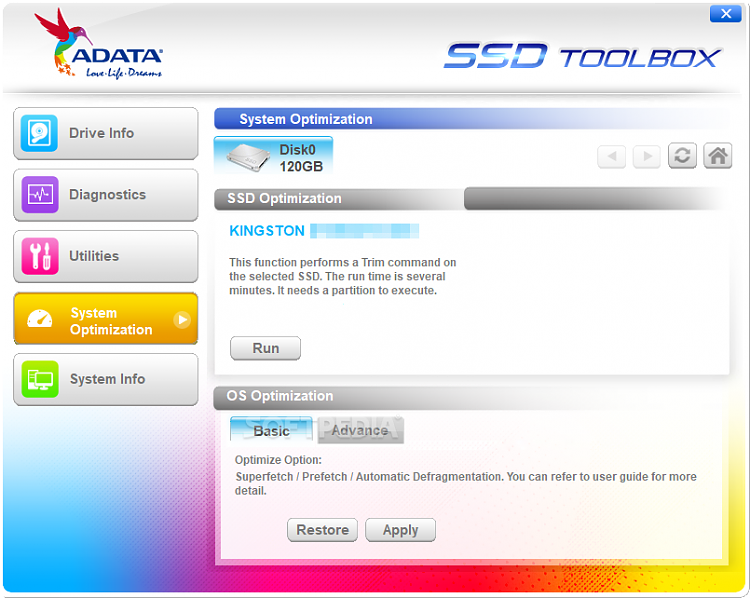Click the OS Optimization section header
750x598 pixels.
471,397
